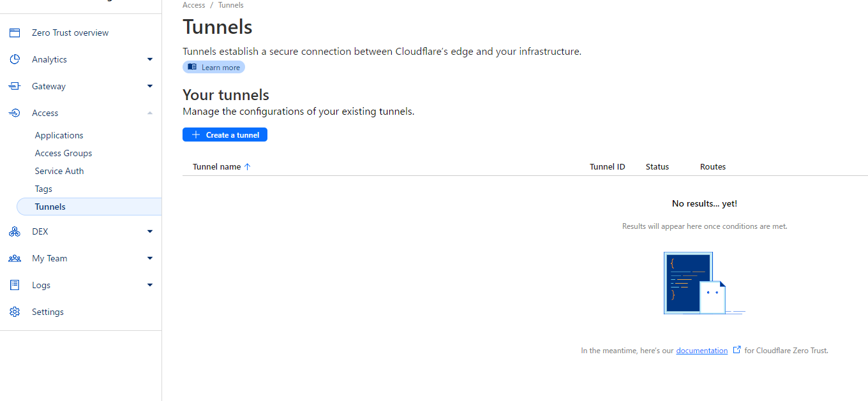Expand the Analytics menu chevron
Image resolution: width=868 pixels, height=401 pixels.
click(150, 59)
